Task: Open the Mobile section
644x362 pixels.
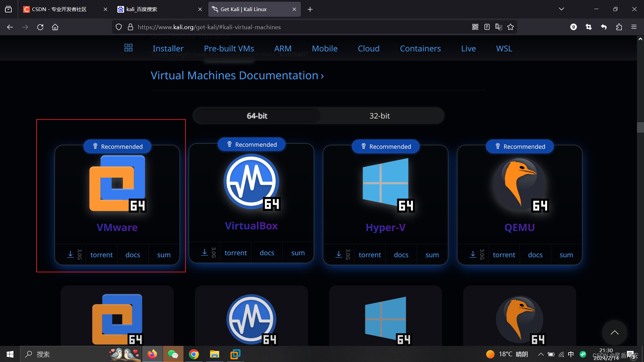Action: 325,48
